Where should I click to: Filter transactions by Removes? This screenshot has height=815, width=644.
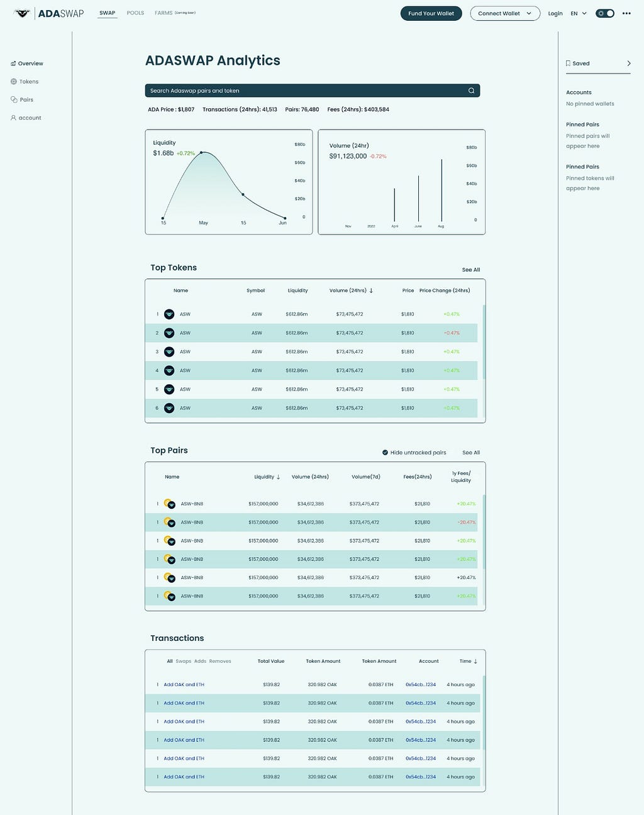tap(220, 661)
